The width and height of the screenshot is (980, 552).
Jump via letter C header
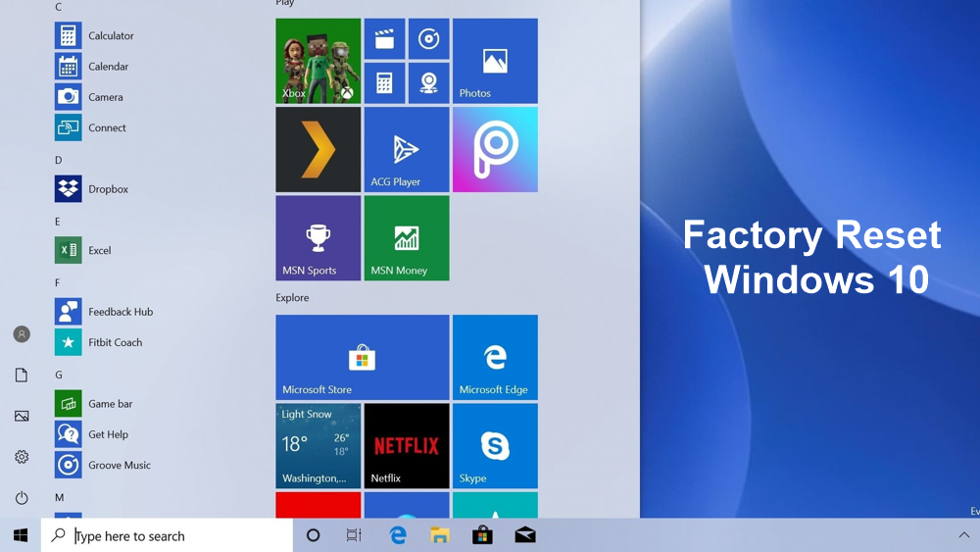pyautogui.click(x=58, y=7)
